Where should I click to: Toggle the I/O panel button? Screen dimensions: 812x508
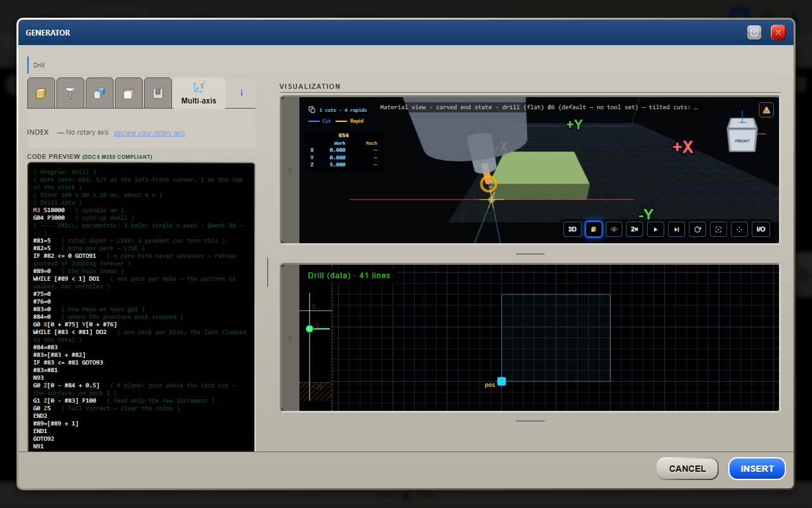pos(761,229)
